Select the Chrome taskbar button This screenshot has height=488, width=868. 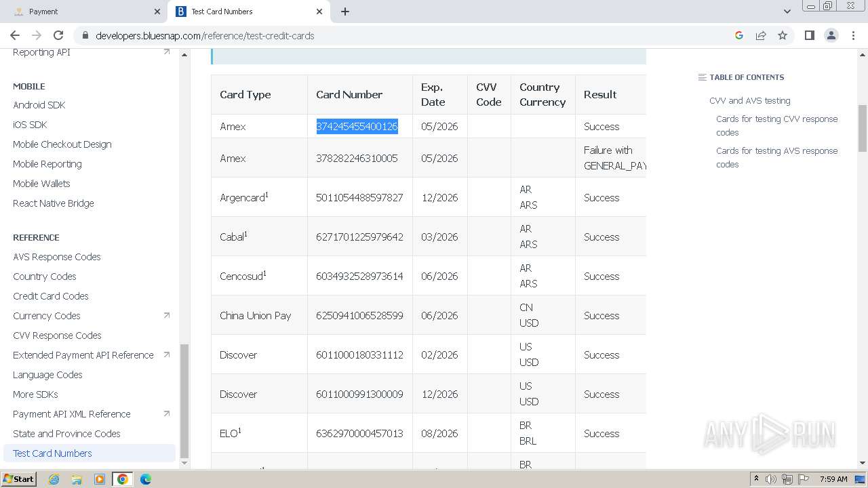pyautogui.click(x=123, y=479)
